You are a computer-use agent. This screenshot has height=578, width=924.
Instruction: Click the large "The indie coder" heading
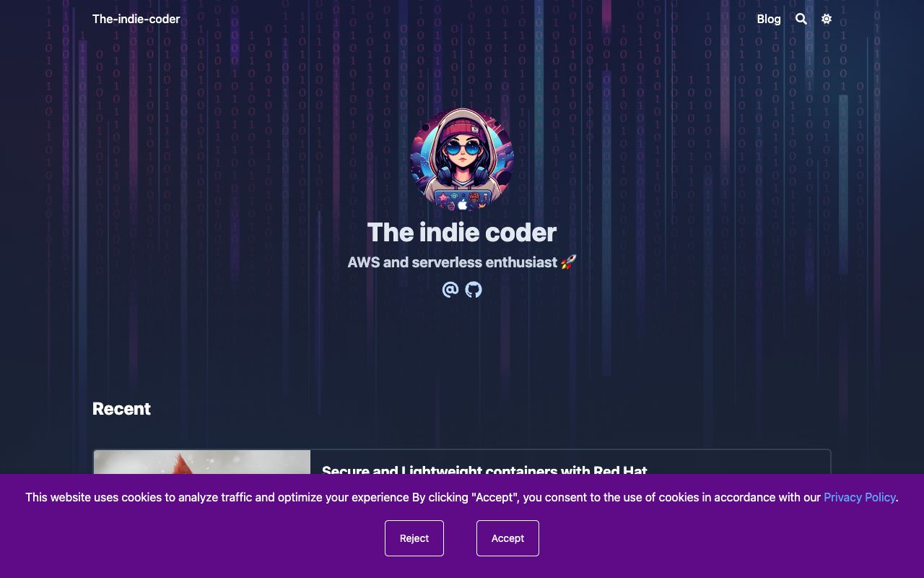click(x=462, y=233)
